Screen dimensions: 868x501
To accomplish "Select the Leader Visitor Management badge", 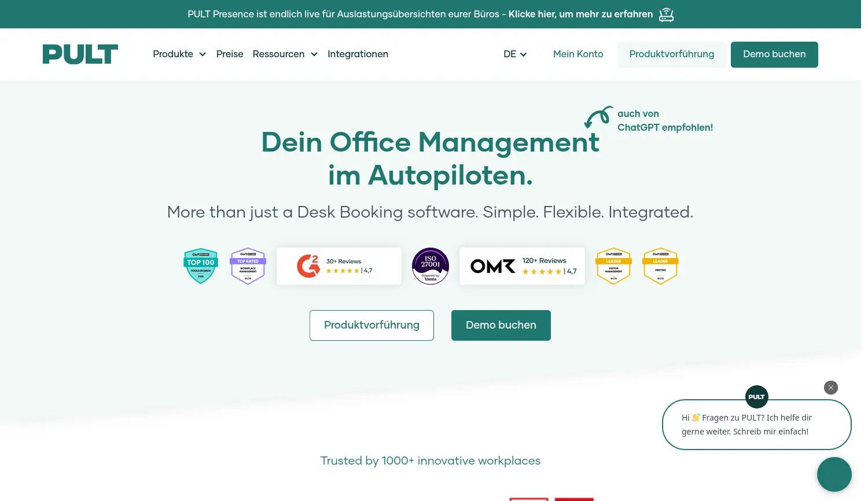I will coord(613,266).
